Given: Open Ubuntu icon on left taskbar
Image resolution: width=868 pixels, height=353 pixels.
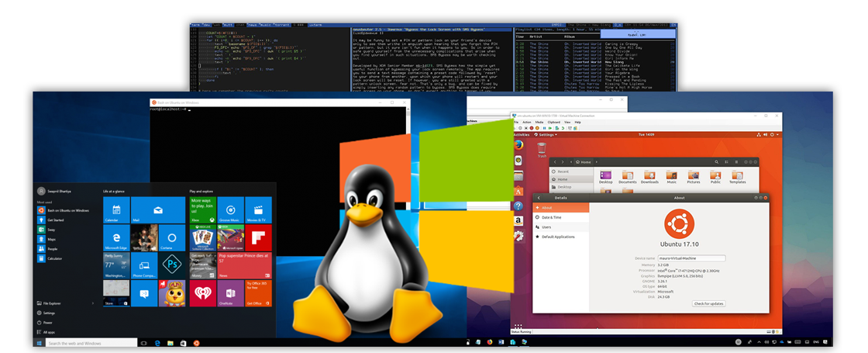Looking at the screenshot, I should [195, 344].
